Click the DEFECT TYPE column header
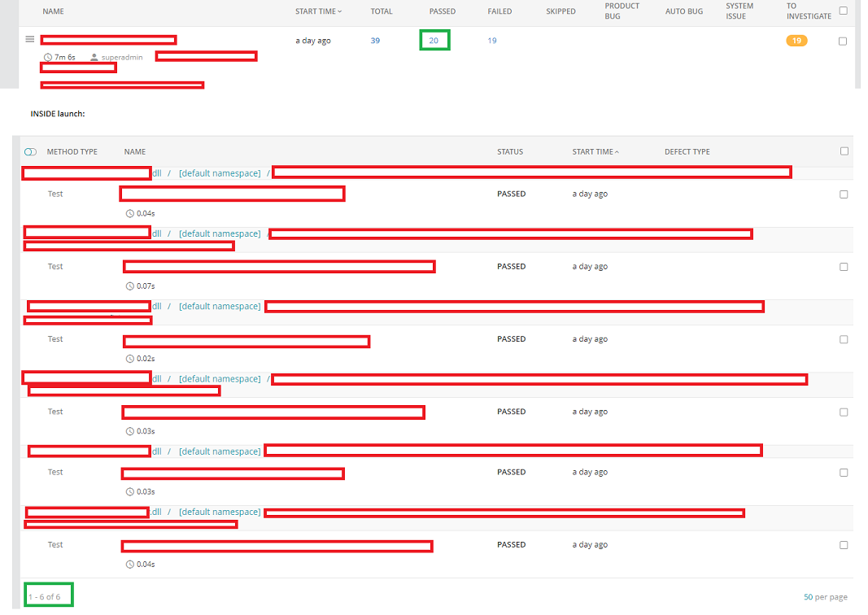This screenshot has height=615, width=868. [687, 151]
